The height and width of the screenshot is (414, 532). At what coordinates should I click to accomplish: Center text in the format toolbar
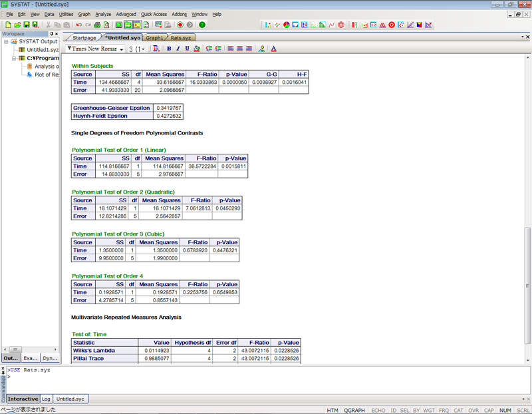click(x=240, y=49)
